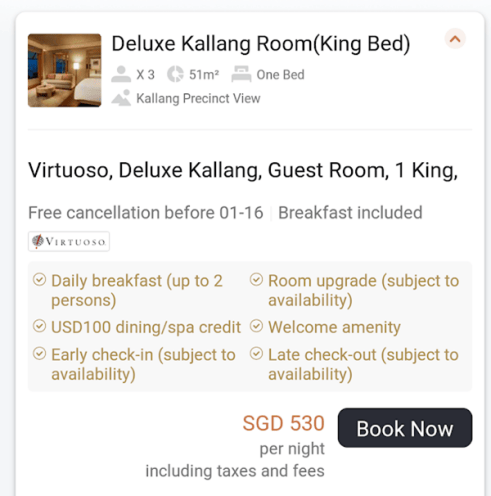Click the Kallang Precinct View mountain icon
The width and height of the screenshot is (491, 496).
pos(121,98)
